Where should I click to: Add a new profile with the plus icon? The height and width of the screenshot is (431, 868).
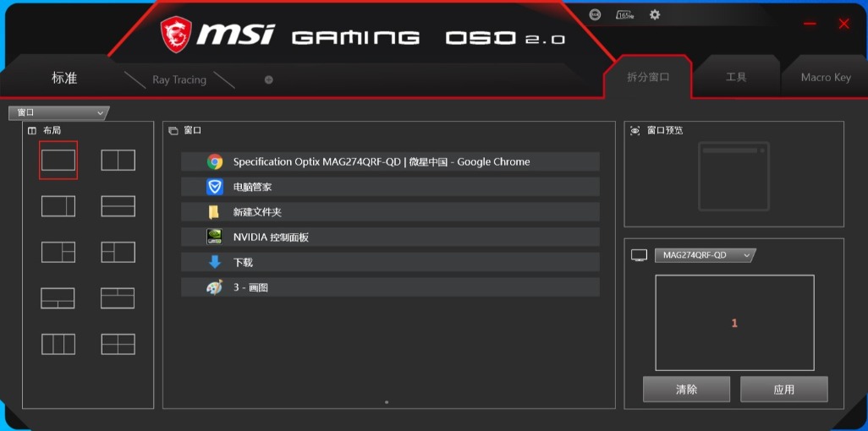pyautogui.click(x=268, y=80)
